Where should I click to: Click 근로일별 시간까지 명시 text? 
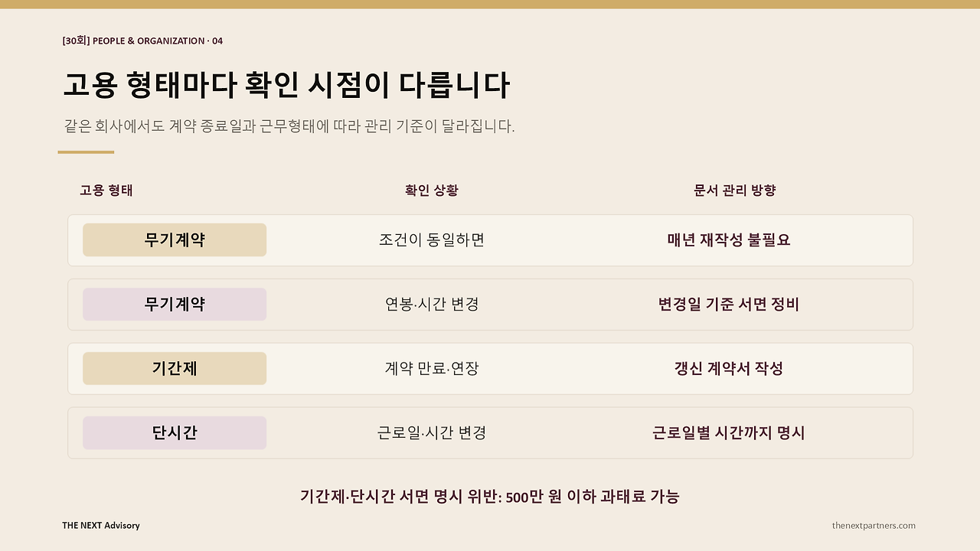point(729,432)
